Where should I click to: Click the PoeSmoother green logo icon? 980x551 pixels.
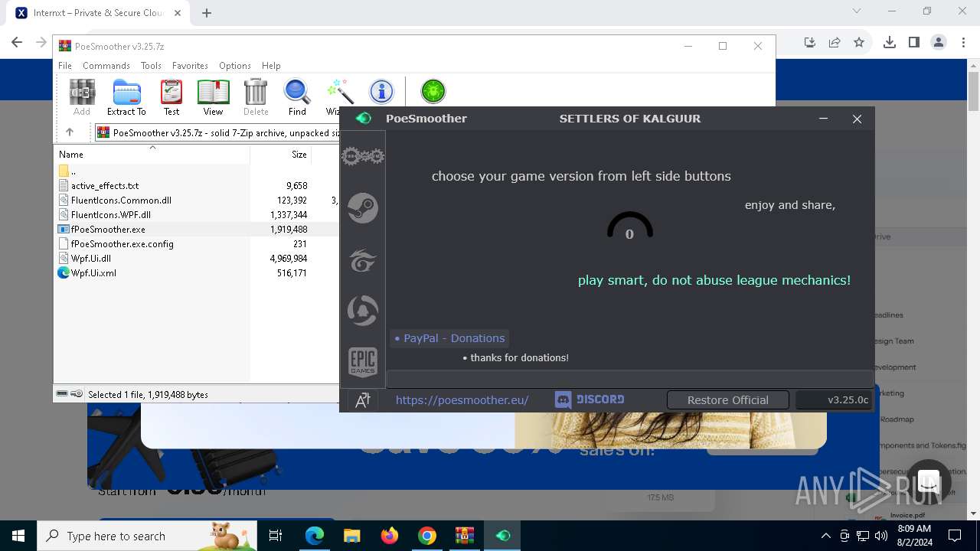364,119
